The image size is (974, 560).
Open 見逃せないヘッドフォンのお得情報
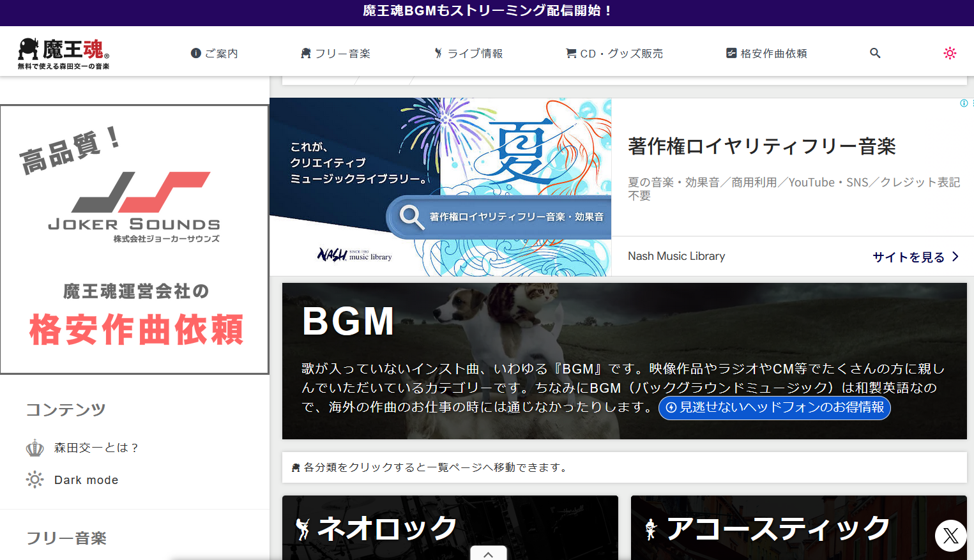tap(774, 408)
